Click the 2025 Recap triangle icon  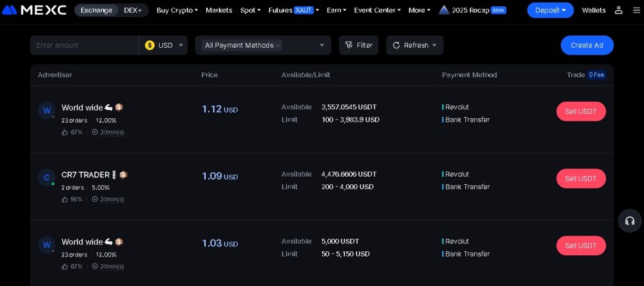coord(443,10)
